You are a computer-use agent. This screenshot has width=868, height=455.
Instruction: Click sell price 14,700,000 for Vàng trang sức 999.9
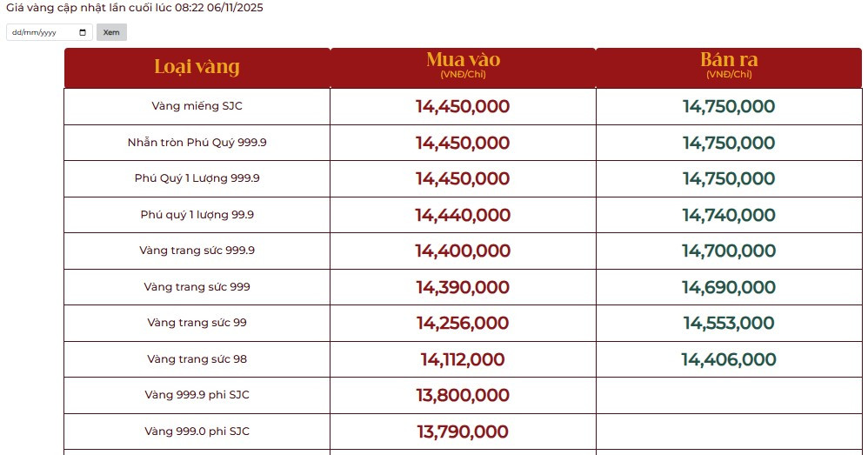tap(729, 251)
